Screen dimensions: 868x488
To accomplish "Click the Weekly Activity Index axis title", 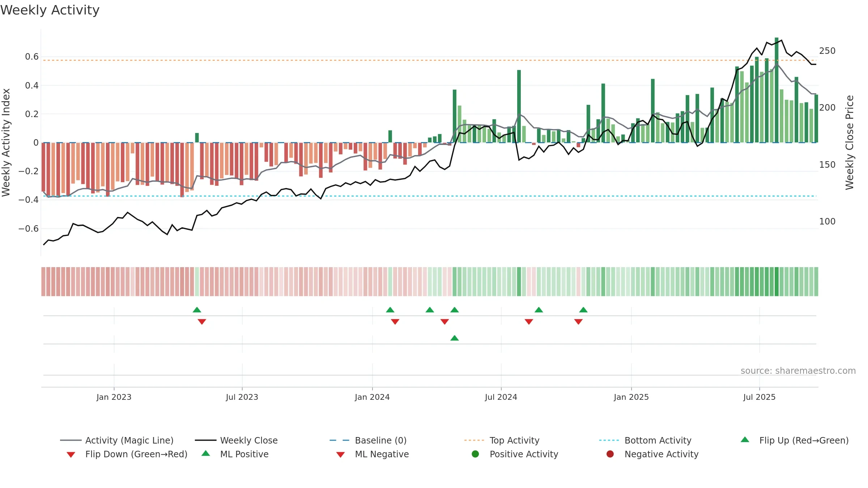I will 6,142.
